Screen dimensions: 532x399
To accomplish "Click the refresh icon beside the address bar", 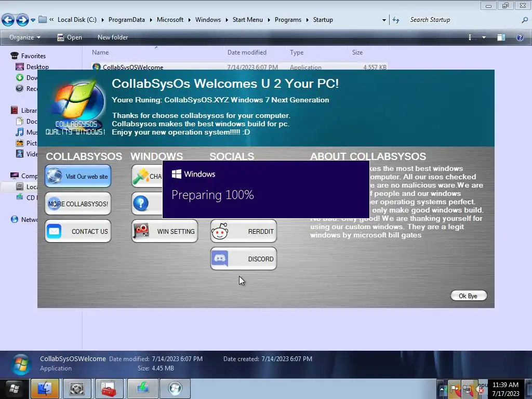I will click(395, 20).
